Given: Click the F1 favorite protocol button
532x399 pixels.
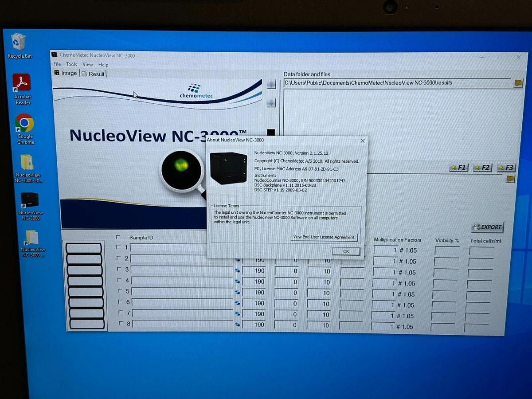Looking at the screenshot, I should coord(458,168).
